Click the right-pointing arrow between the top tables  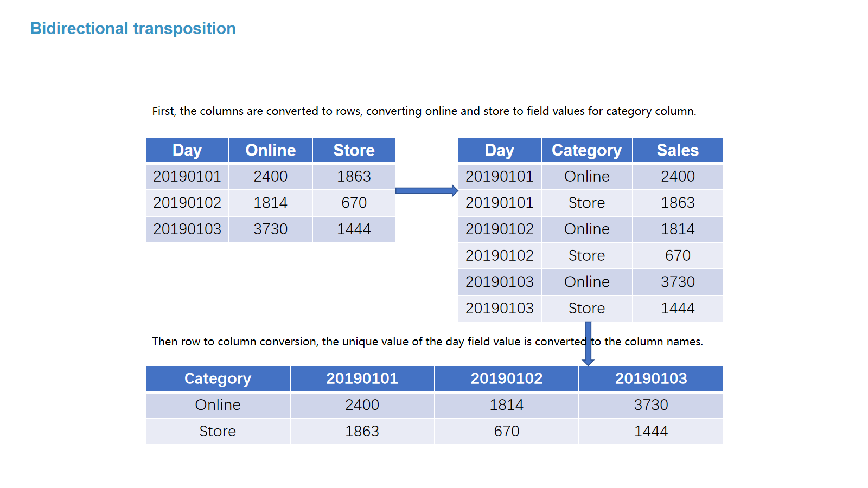(x=426, y=190)
